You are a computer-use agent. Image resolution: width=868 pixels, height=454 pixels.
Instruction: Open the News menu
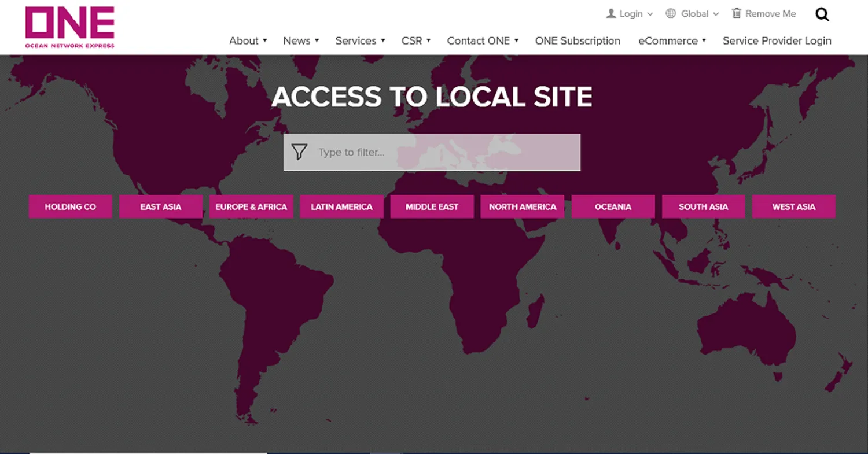(x=301, y=40)
